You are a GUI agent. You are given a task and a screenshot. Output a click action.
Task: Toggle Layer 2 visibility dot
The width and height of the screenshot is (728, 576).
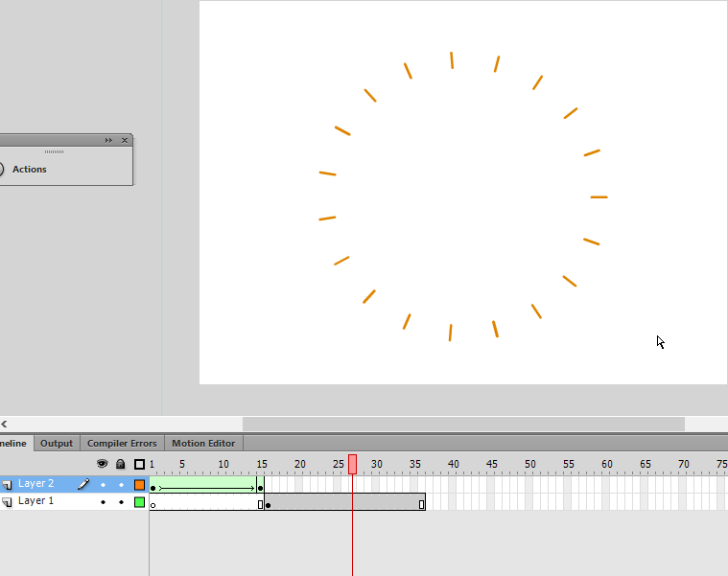coord(103,485)
